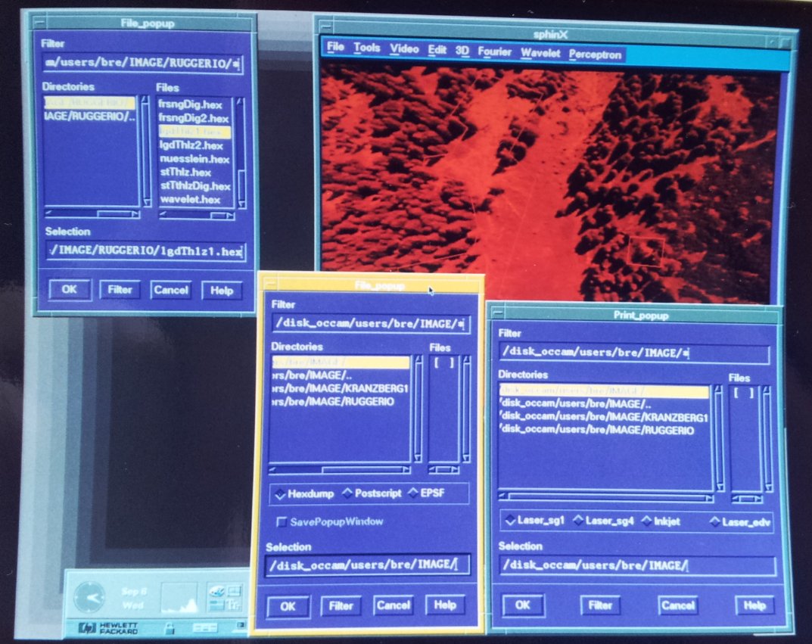Click the Selection field in the yellow-bordered File_popup
The width and height of the screenshot is (812, 644).
tap(367, 565)
